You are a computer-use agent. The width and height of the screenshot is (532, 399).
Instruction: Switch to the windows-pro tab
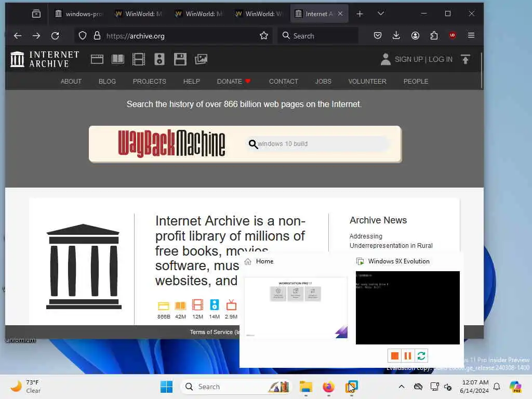coord(79,14)
